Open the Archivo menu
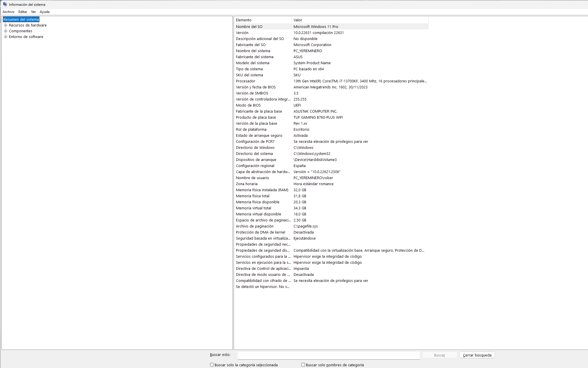588x368 pixels. 8,12
